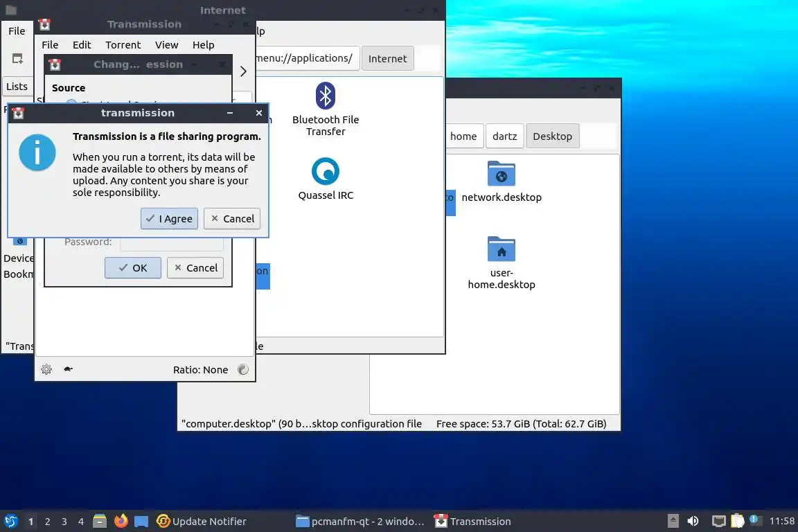Open the clipboard manager tray icon

738,521
